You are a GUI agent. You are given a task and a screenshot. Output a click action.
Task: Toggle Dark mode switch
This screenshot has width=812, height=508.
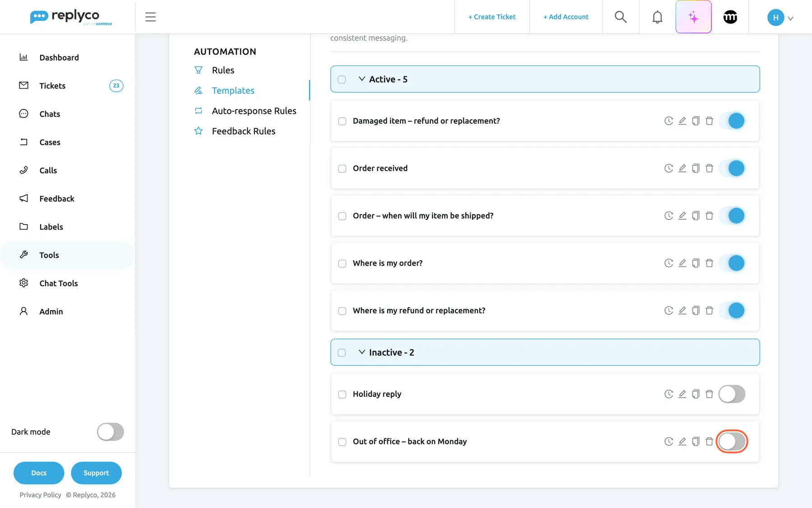[x=111, y=432]
